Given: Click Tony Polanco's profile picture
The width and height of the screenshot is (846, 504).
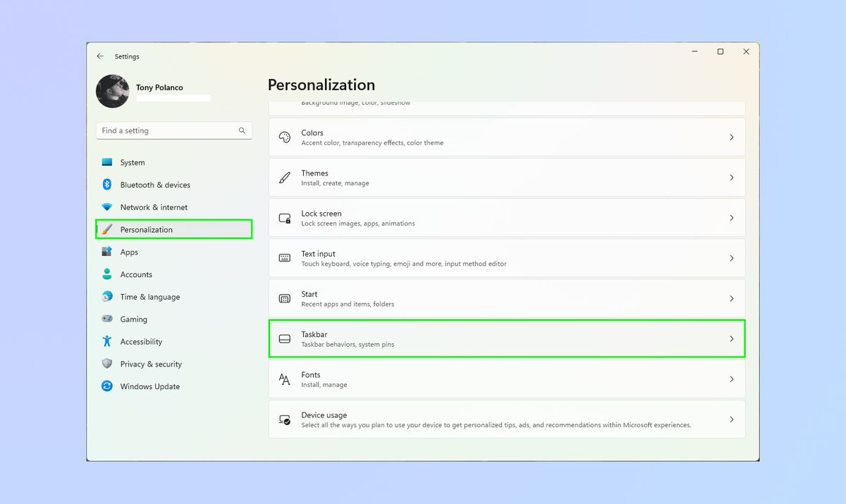Looking at the screenshot, I should (x=113, y=92).
